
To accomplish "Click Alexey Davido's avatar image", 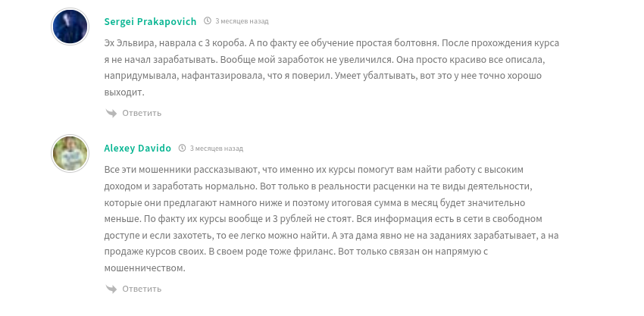I will click(70, 154).
